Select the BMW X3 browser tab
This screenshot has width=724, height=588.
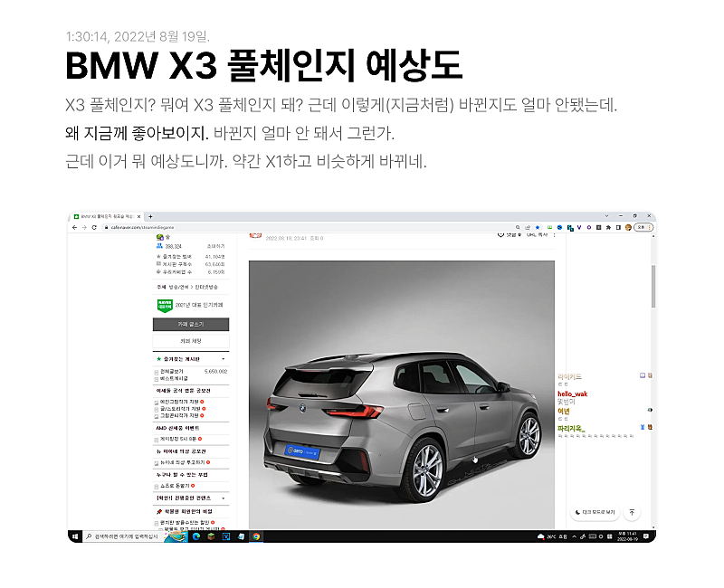[104, 217]
